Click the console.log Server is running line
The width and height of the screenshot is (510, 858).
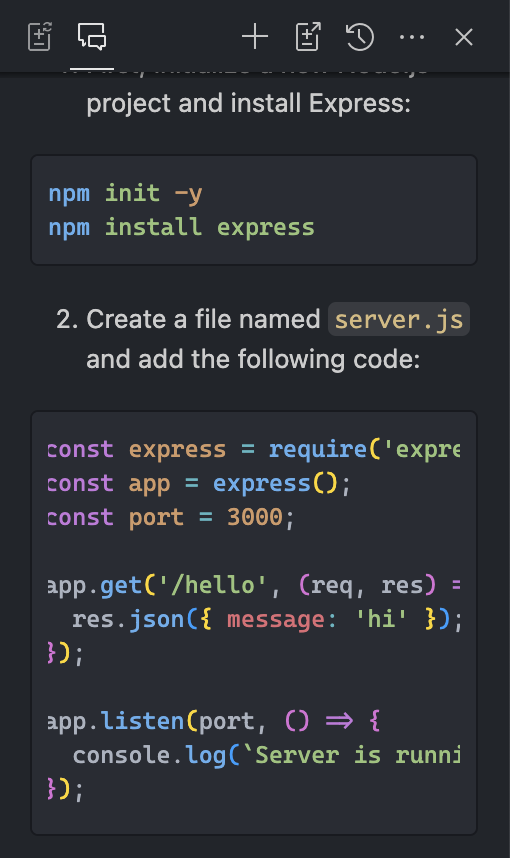click(266, 755)
